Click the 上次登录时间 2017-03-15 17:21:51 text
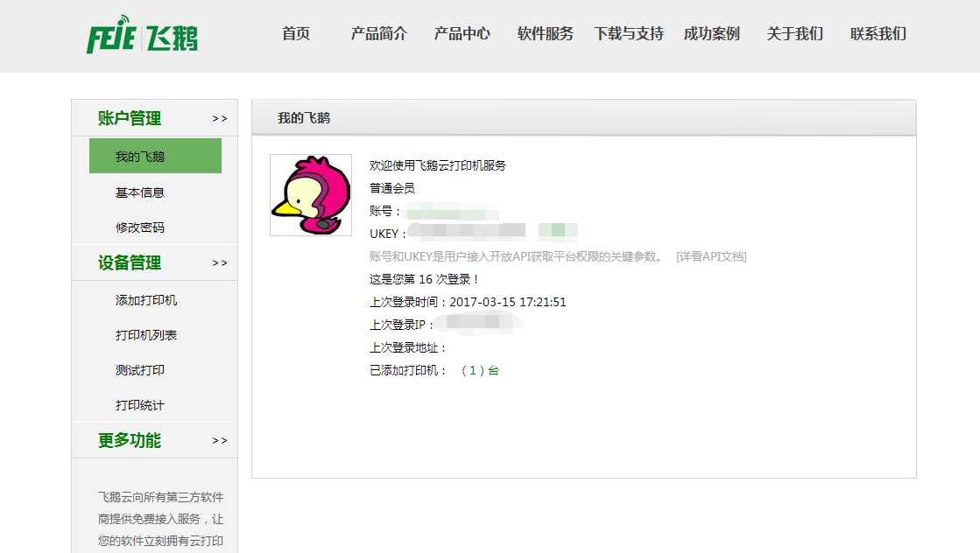Screen dimensions: 980x553 468,302
